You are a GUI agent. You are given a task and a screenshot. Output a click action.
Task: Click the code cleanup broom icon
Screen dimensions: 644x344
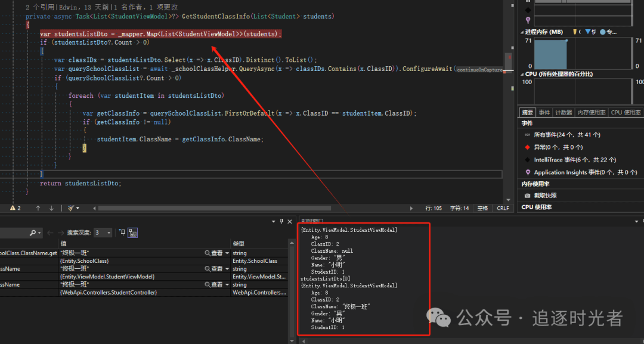[x=71, y=208]
